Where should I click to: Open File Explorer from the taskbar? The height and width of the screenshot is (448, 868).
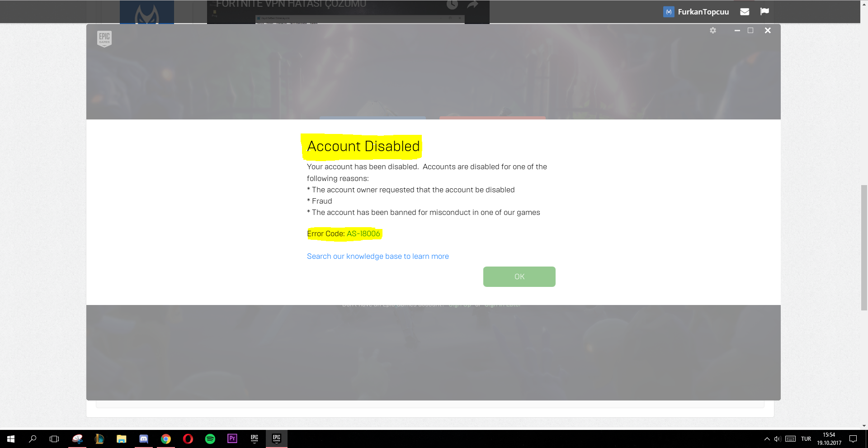[x=121, y=439]
